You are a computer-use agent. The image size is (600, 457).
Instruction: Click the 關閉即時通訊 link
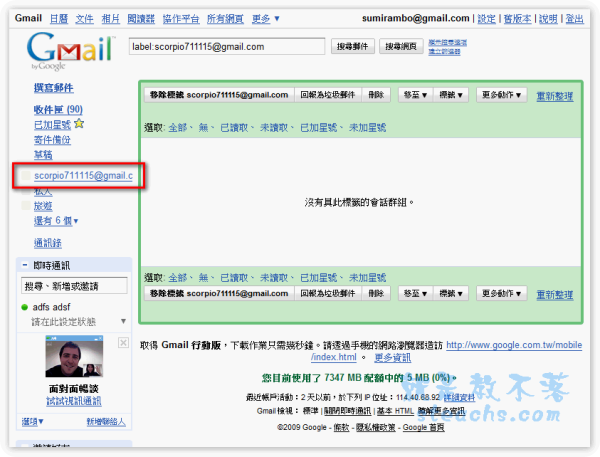tap(347, 411)
